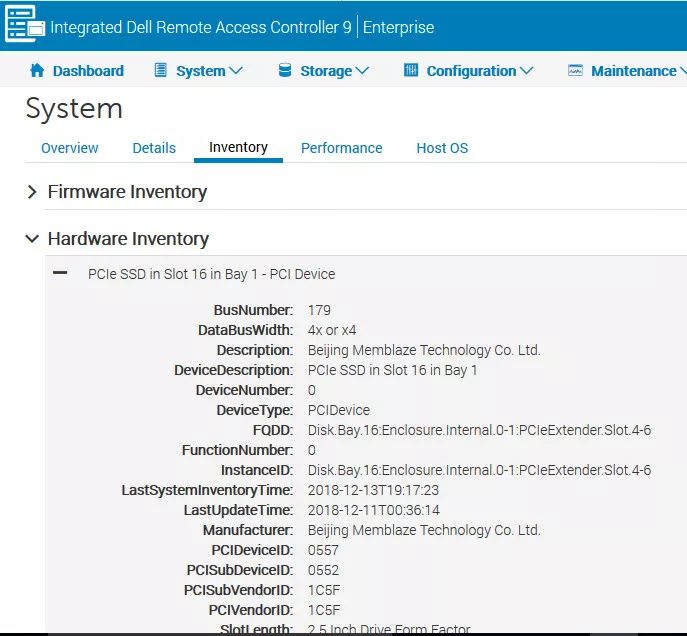Click the iDRAC server logo icon
This screenshot has width=687, height=636.
(25, 24)
